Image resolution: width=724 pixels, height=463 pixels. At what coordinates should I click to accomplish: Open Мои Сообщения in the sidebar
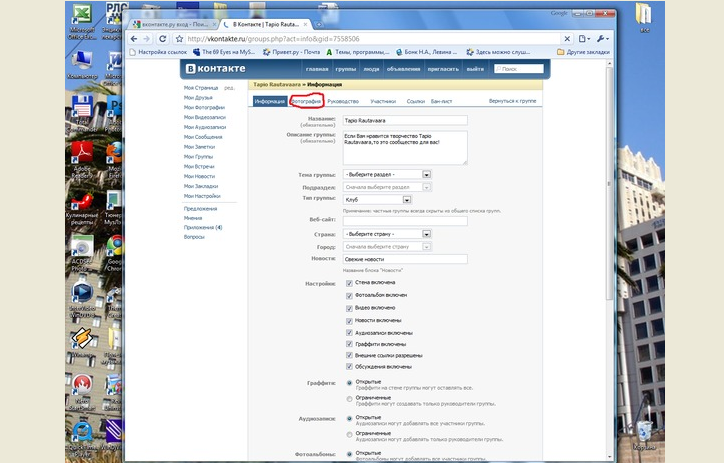[203, 137]
